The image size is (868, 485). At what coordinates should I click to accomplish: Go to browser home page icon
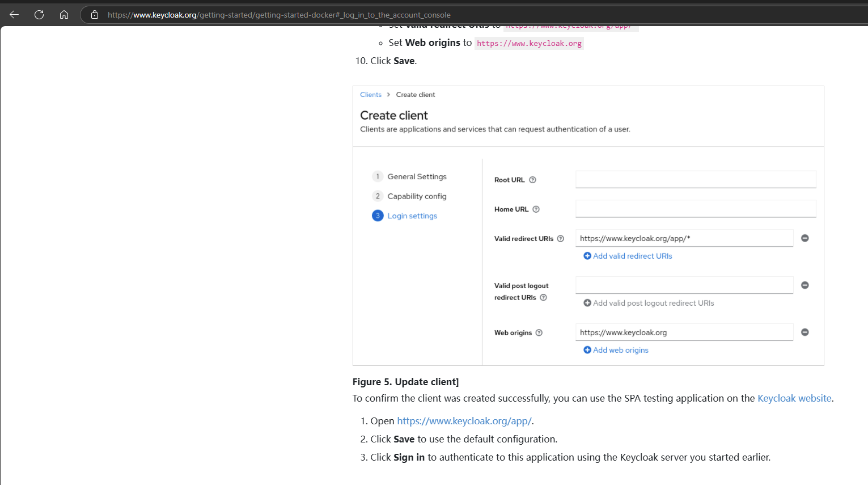tap(64, 15)
